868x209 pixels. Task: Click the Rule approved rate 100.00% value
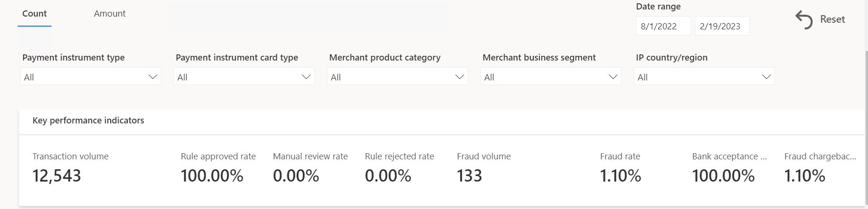[x=212, y=176]
